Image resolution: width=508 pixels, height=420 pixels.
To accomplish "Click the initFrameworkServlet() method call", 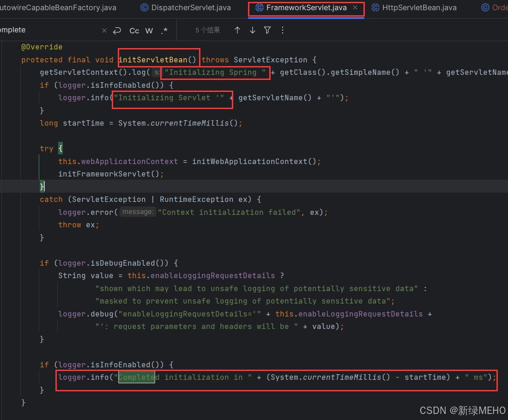I will coord(109,174).
